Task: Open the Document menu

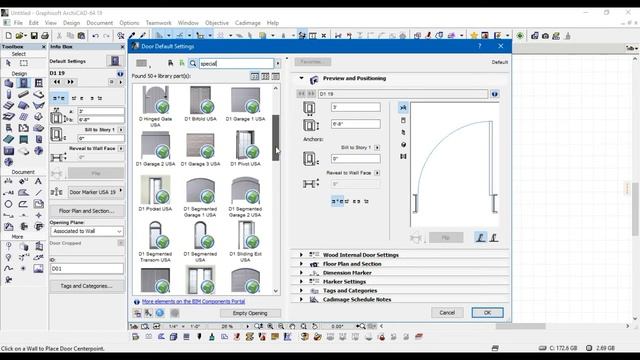Action: click(x=100, y=23)
